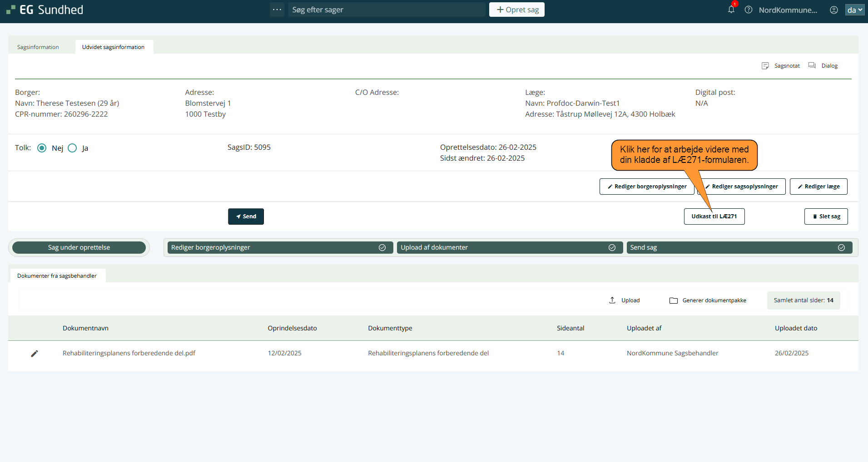Click the Upload arrow icon
This screenshot has width=868, height=462.
coord(612,300)
